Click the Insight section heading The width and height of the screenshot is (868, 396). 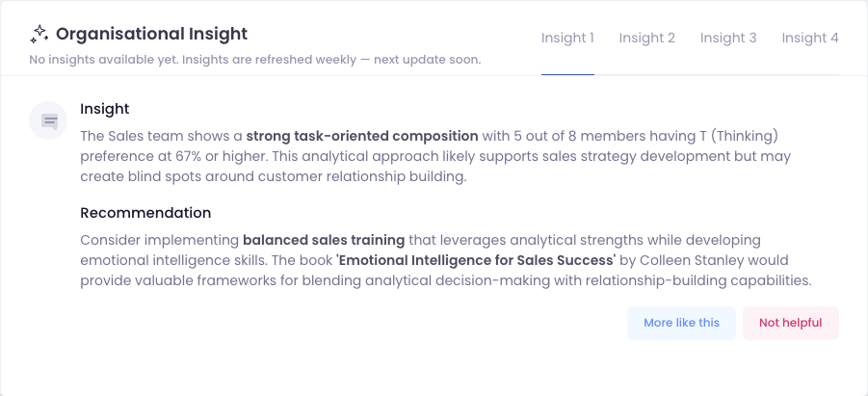(x=105, y=109)
